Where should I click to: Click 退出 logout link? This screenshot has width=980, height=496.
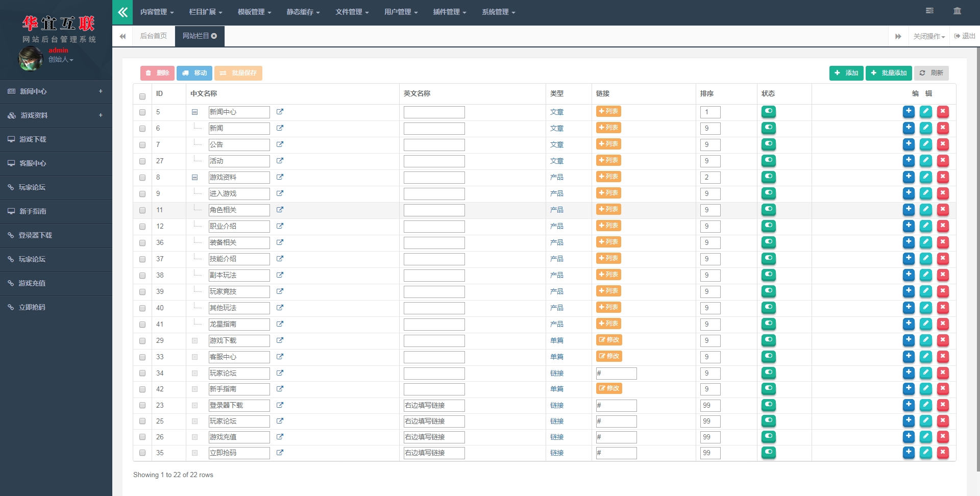click(965, 36)
